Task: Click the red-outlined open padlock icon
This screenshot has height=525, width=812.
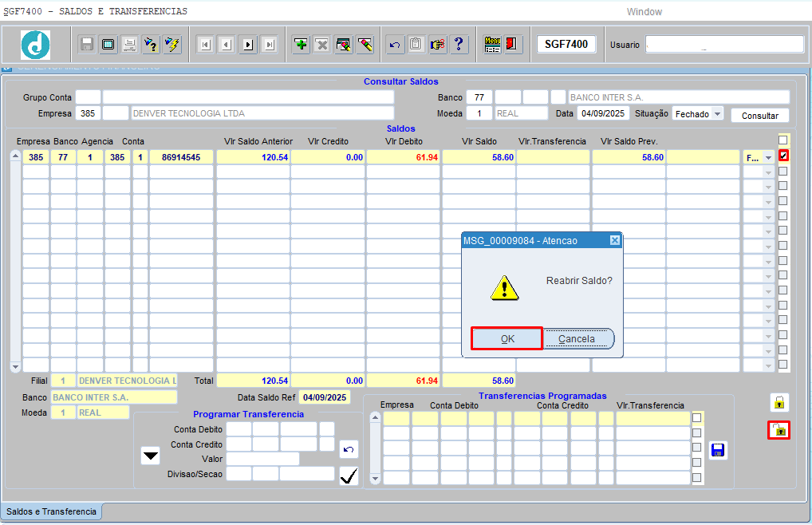Action: pos(778,430)
